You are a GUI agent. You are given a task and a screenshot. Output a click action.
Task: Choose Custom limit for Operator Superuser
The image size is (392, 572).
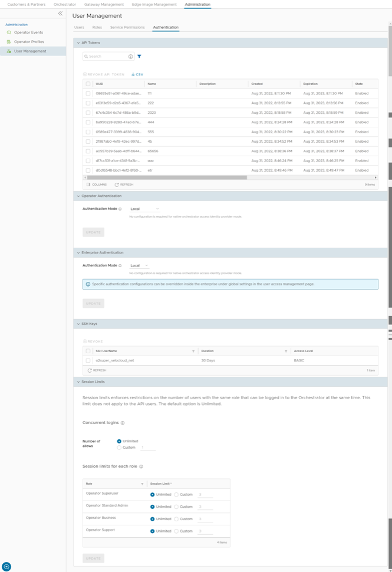point(176,495)
